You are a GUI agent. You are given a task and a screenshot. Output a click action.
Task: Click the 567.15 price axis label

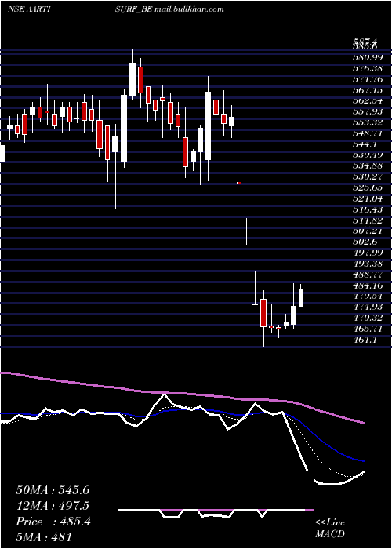click(x=368, y=90)
